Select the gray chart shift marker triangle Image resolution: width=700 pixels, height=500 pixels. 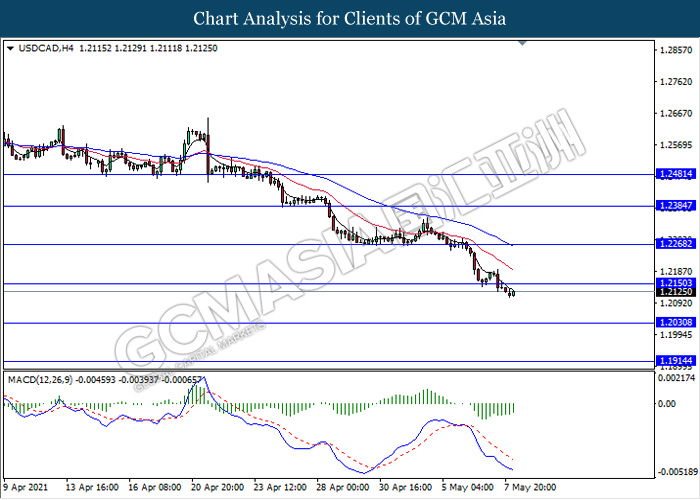(x=522, y=43)
